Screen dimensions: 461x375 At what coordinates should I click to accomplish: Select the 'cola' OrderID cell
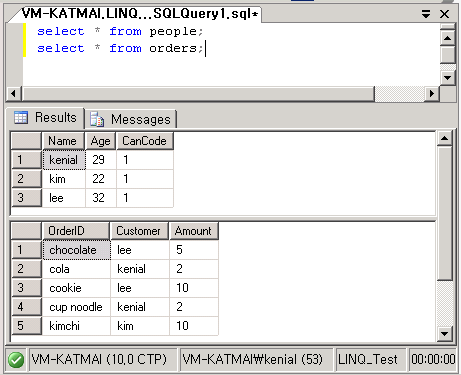[x=76, y=269]
